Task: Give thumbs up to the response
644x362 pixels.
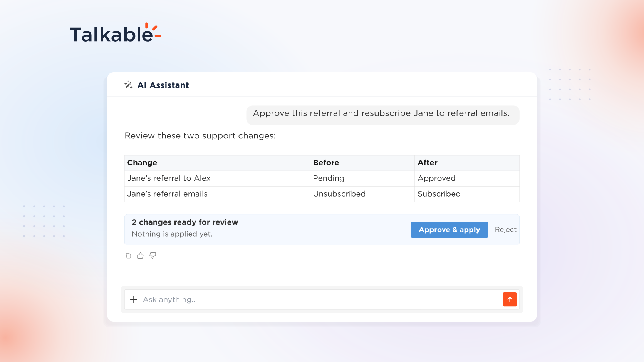Action: click(x=140, y=255)
